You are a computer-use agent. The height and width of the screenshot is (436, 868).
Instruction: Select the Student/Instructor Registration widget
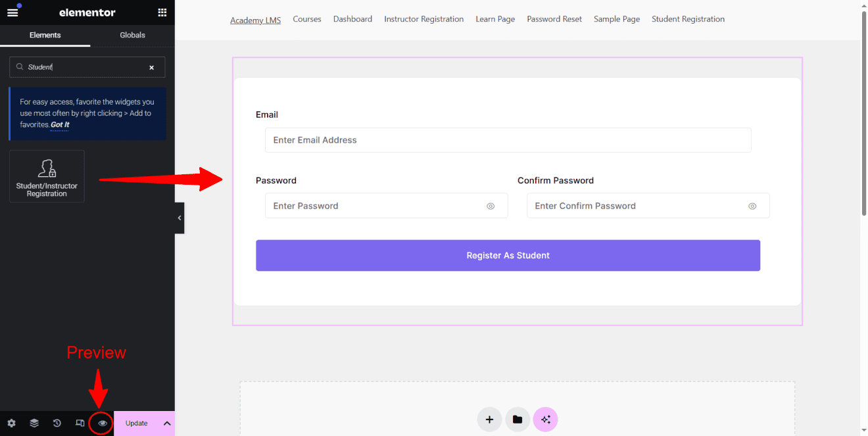click(47, 176)
